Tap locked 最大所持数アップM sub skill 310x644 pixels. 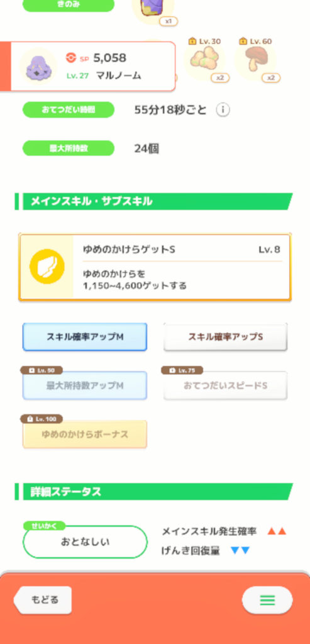[x=85, y=386]
